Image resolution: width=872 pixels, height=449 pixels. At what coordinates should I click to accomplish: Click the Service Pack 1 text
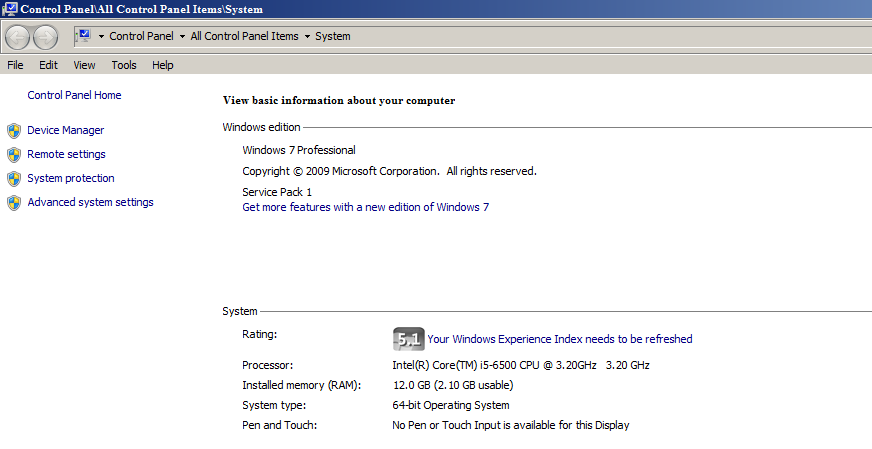277,192
